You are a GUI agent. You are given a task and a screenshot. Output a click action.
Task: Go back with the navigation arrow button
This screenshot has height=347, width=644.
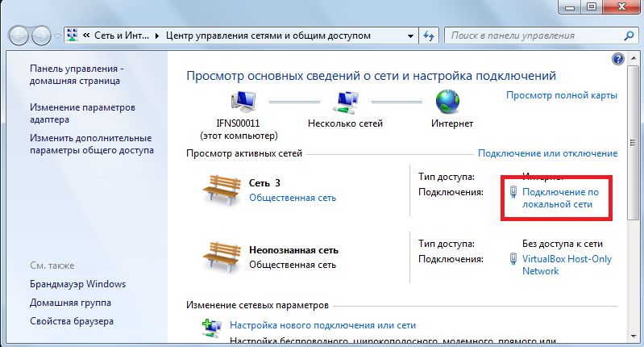pos(19,36)
